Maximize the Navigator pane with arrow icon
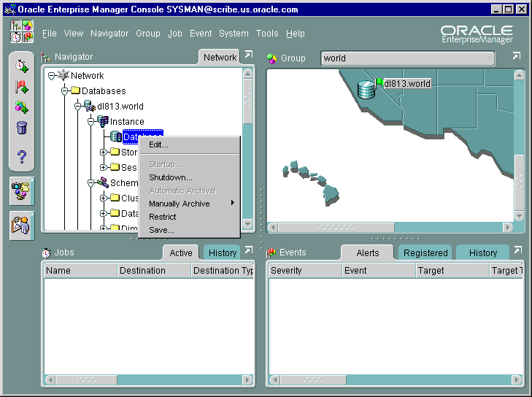Image resolution: width=532 pixels, height=397 pixels. point(249,54)
